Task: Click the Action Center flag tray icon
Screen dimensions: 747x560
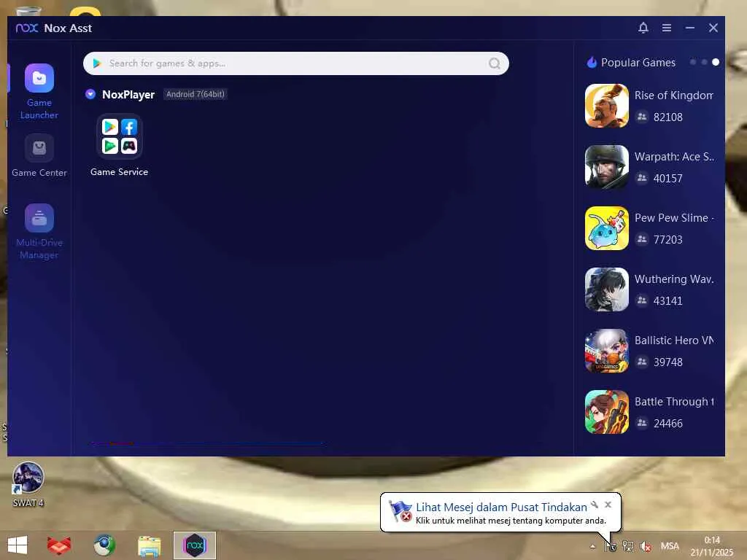Action: click(611, 546)
